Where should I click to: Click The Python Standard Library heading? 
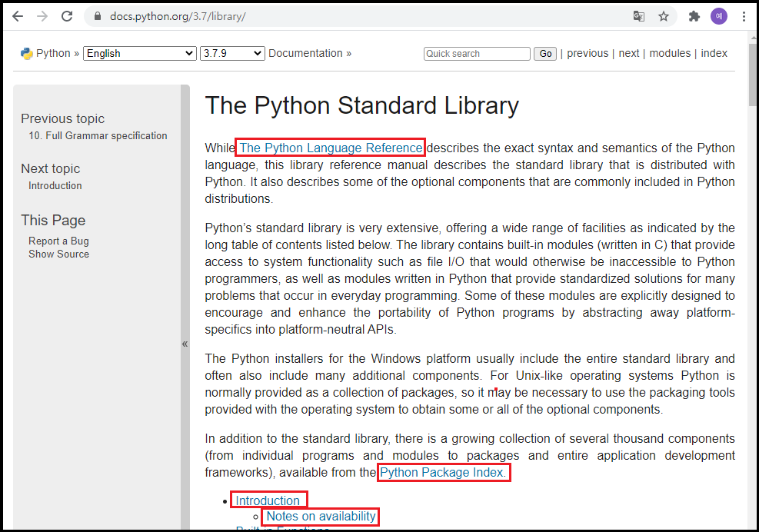click(361, 105)
